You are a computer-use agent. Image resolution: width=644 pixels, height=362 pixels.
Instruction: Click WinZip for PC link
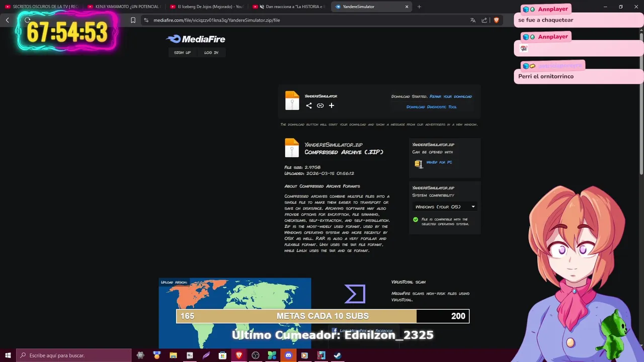[x=439, y=162]
